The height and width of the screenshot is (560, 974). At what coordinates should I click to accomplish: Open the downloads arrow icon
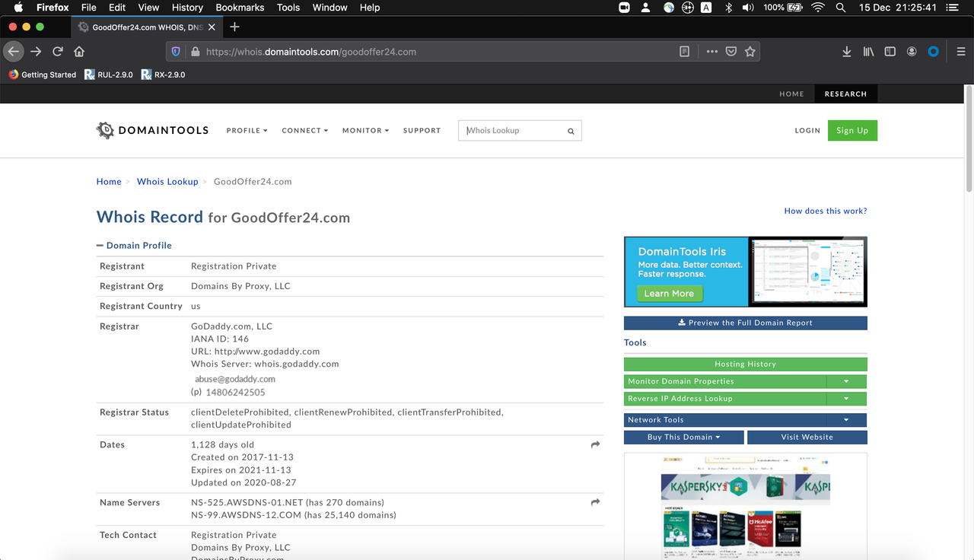click(846, 52)
